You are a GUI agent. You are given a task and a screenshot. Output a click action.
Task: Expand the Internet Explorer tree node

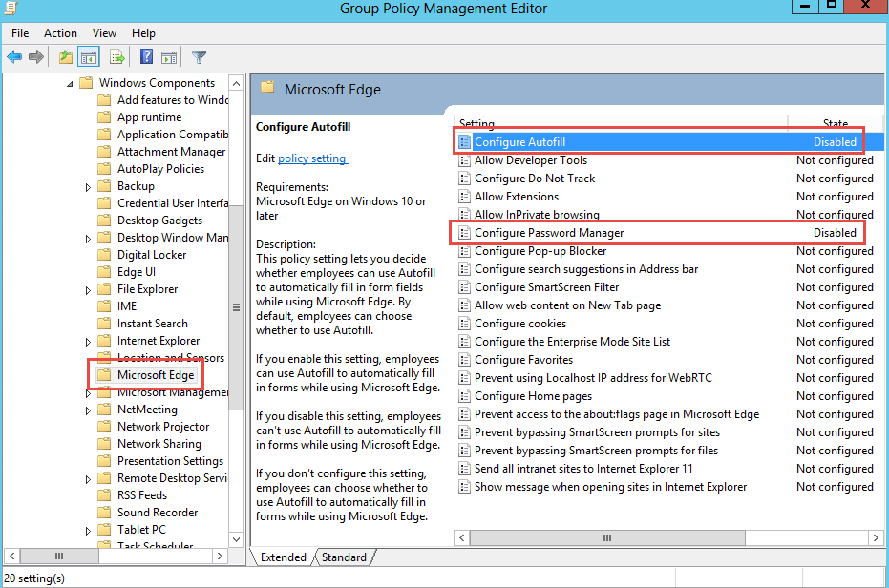click(88, 342)
